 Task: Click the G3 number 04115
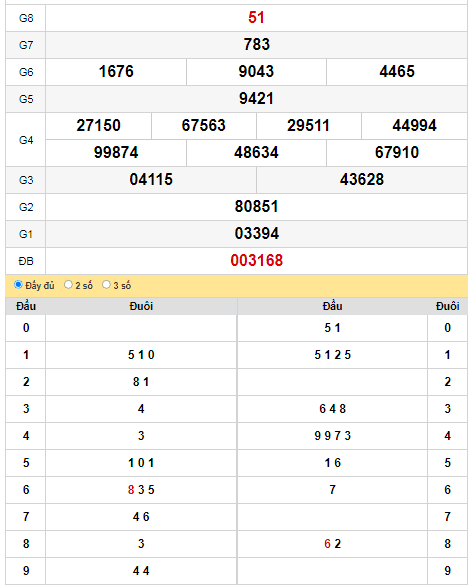coord(151,179)
